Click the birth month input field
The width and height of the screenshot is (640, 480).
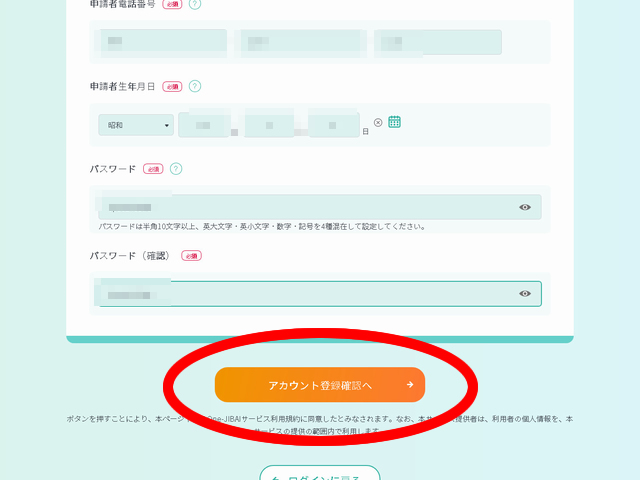point(269,125)
